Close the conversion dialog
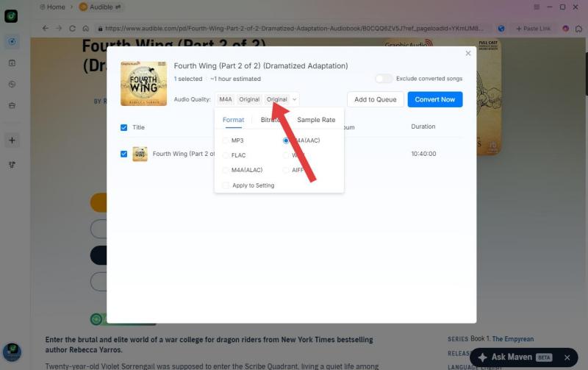 pos(468,53)
